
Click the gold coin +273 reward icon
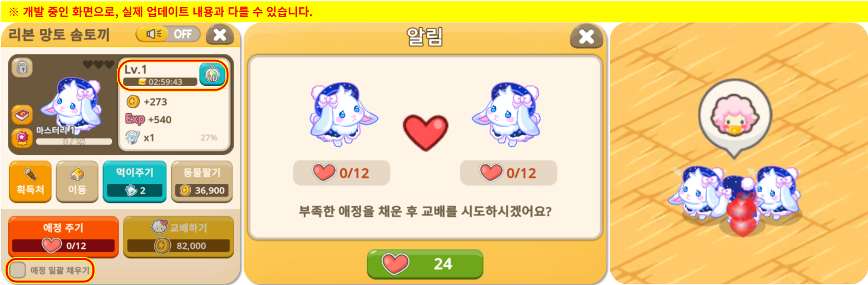pyautogui.click(x=132, y=102)
